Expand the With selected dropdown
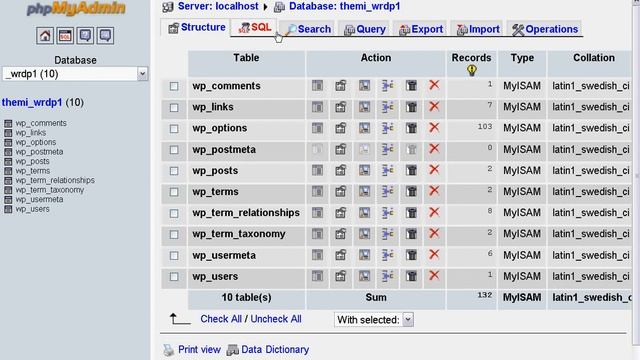Image resolution: width=640 pixels, height=360 pixels. coord(374,320)
